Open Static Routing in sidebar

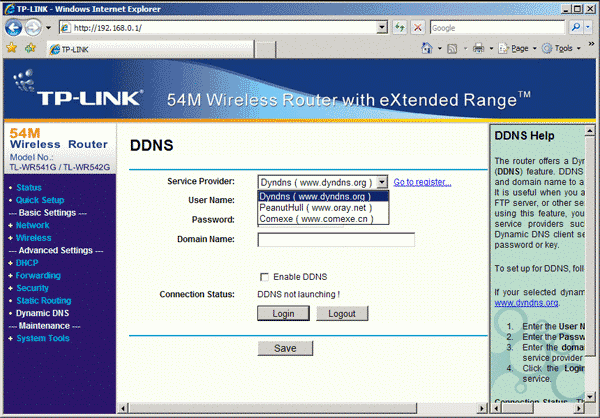(44, 301)
